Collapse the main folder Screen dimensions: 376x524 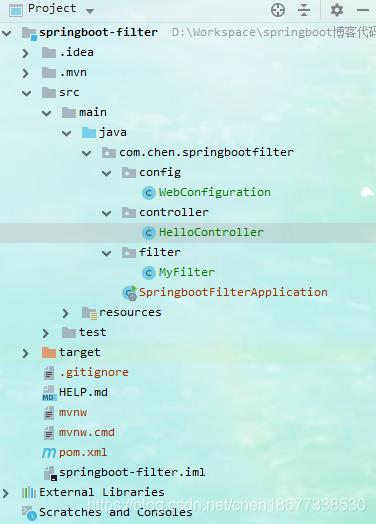click(x=46, y=113)
